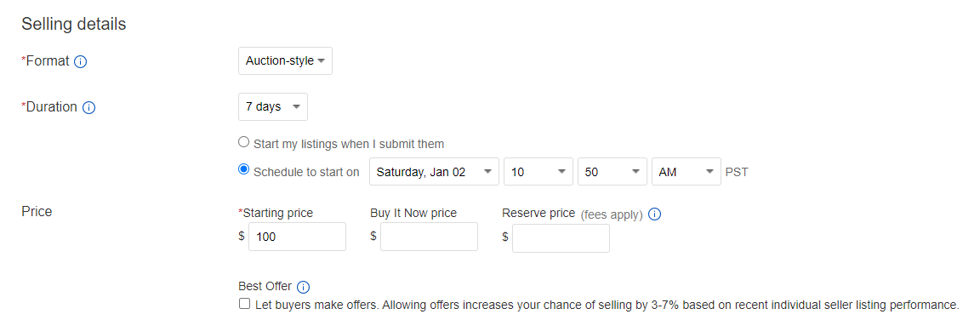Open the AM/PM dropdown
The image size is (980, 320).
687,172
